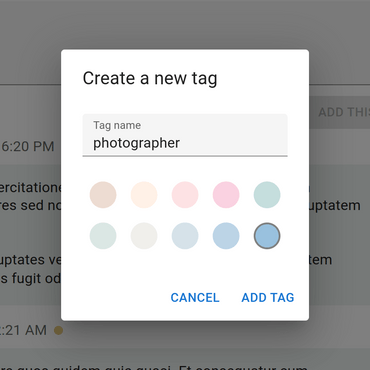Click the background text ending with uptatem
The image size is (370, 370).
(334, 205)
